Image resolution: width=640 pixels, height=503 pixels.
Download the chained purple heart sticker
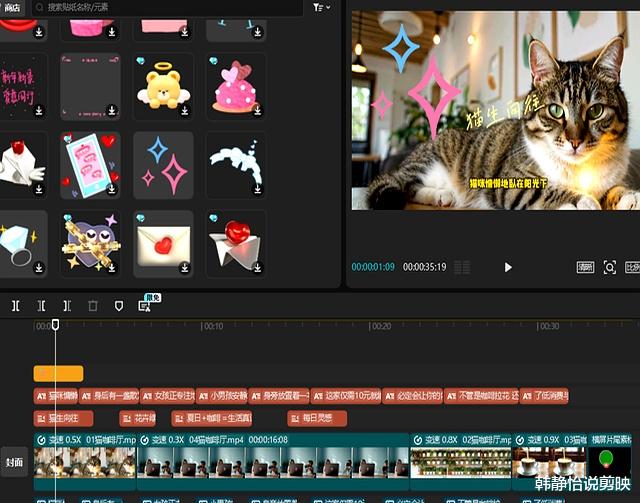click(112, 268)
